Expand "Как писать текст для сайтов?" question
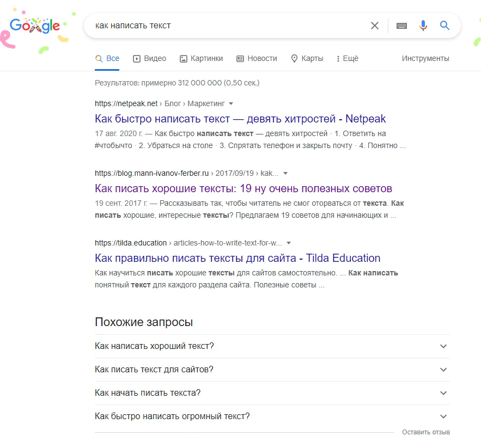 point(443,370)
